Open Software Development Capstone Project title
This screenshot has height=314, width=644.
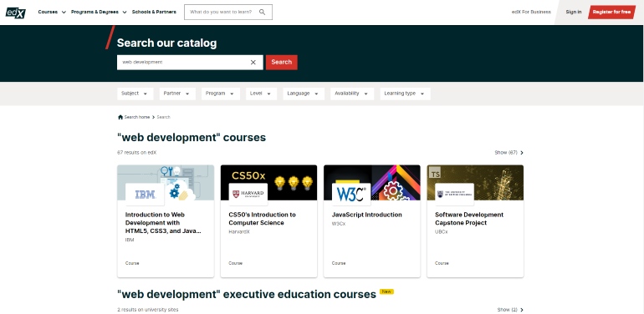point(469,219)
